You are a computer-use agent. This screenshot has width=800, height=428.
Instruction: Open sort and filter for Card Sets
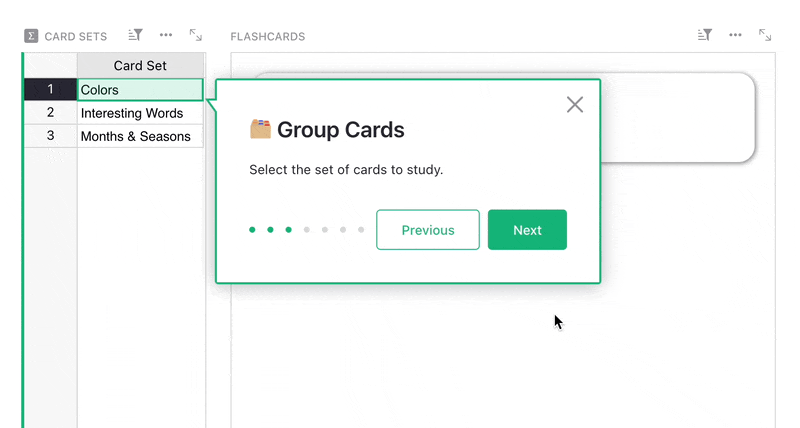tap(136, 35)
